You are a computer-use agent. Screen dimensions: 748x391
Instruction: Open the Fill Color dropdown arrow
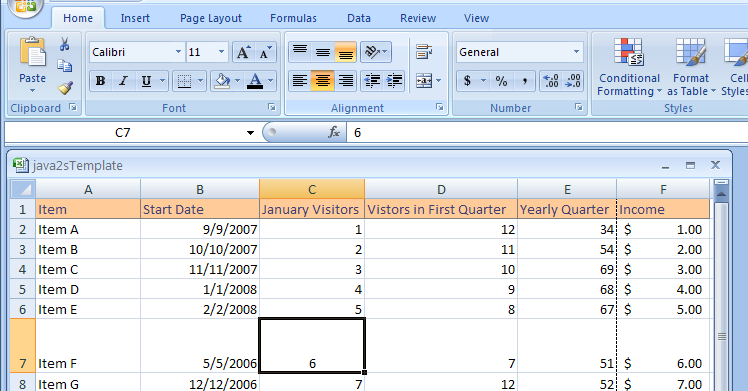(x=238, y=81)
